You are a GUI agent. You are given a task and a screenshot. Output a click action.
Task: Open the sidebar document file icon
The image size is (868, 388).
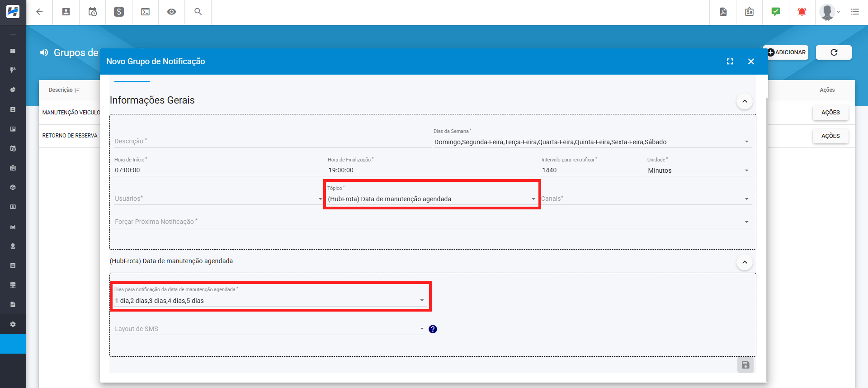point(13,304)
